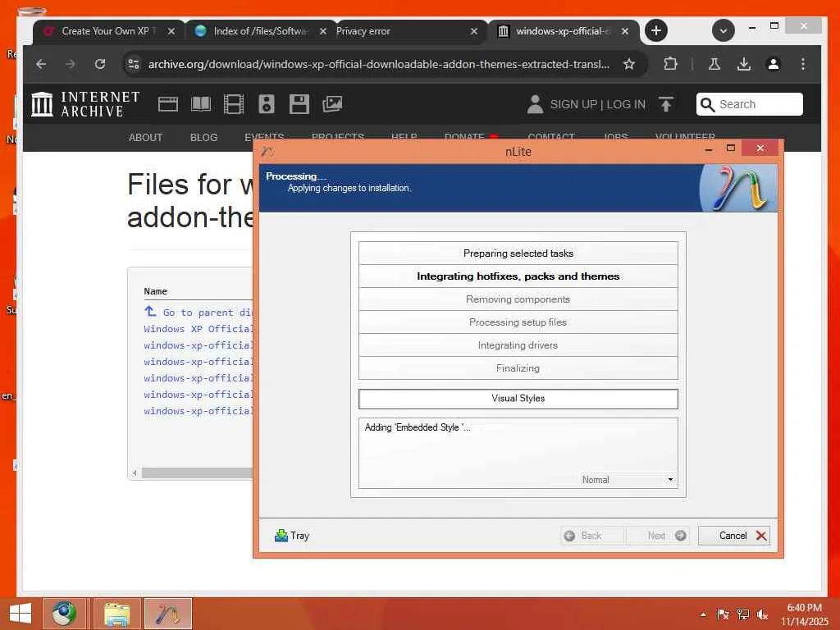Click the browser forward arrow

pyautogui.click(x=71, y=64)
